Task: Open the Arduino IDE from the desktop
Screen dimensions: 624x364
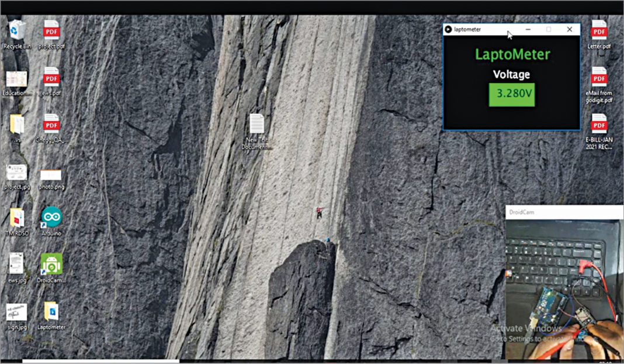Action: (x=51, y=219)
